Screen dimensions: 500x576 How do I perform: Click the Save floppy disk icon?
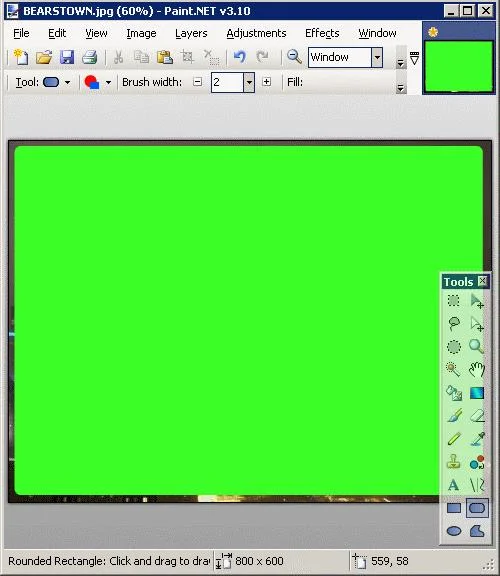click(67, 57)
